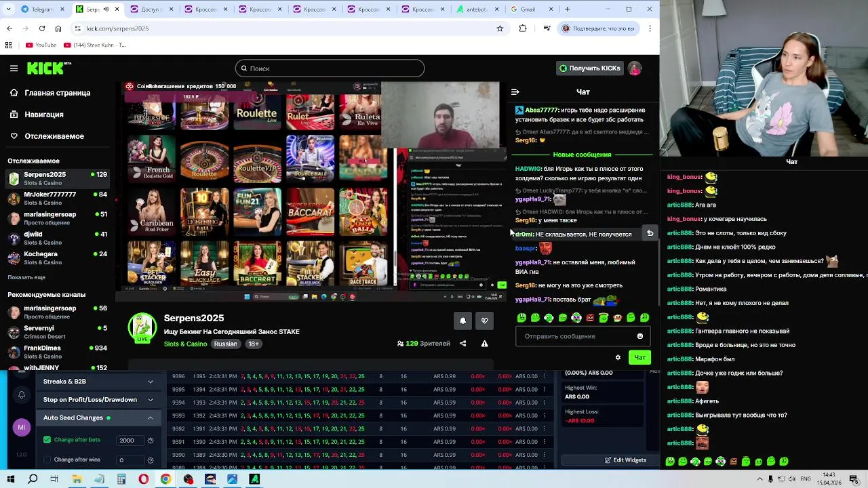Open the Slots & Casino category link
868x488 pixels.
(185, 344)
